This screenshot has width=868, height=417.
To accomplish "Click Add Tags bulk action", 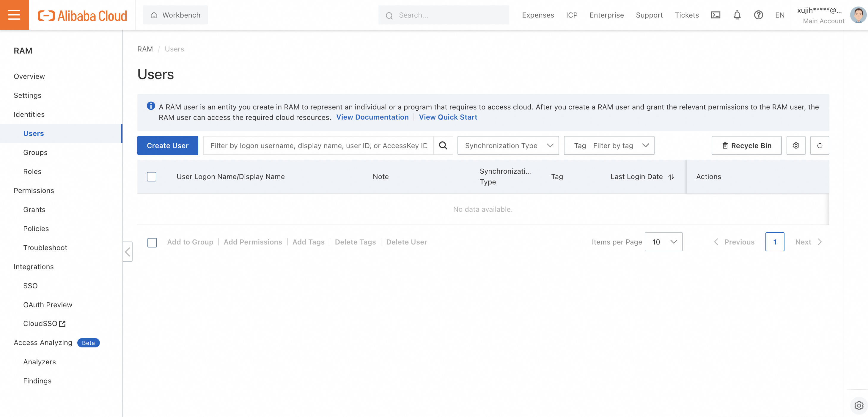I will (x=308, y=242).
